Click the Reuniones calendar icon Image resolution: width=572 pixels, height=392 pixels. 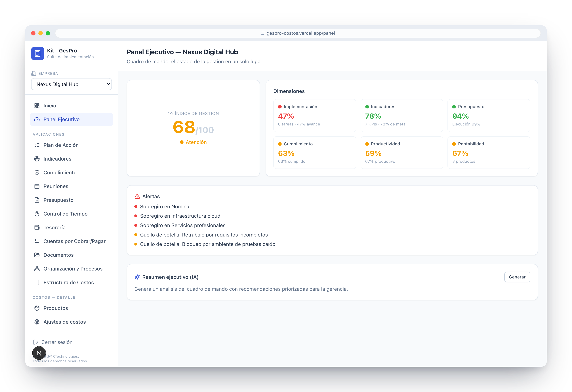click(x=37, y=186)
